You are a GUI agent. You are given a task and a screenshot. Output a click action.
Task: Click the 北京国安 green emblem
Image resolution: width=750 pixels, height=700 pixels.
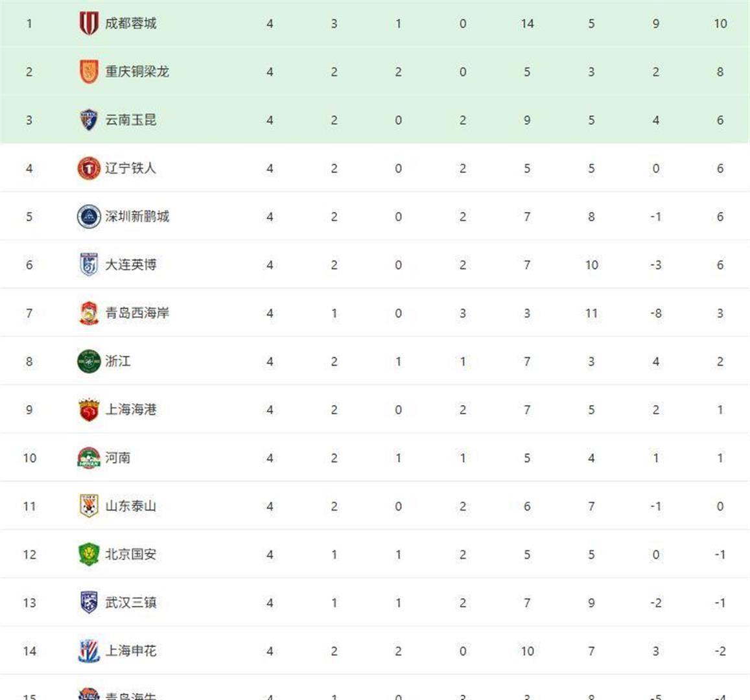(x=89, y=555)
